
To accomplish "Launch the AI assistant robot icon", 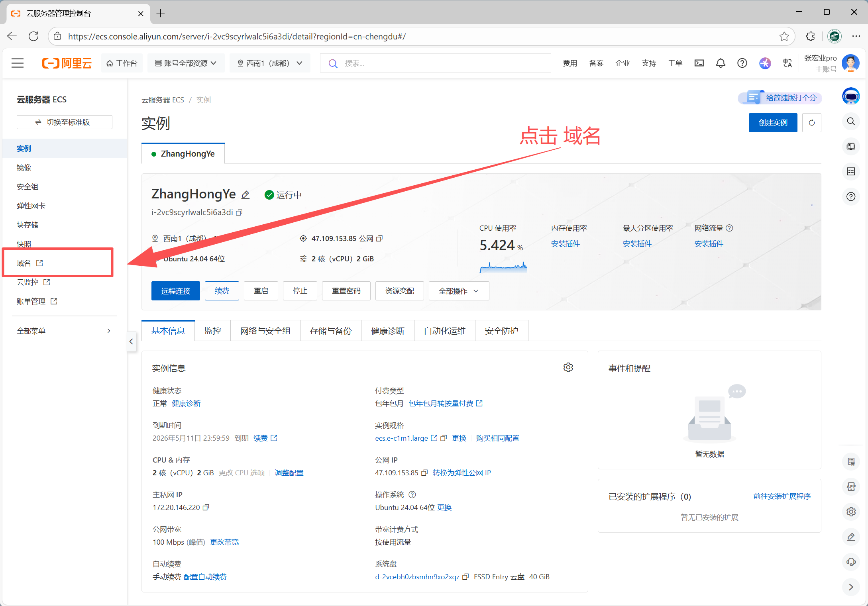I will pyautogui.click(x=851, y=96).
